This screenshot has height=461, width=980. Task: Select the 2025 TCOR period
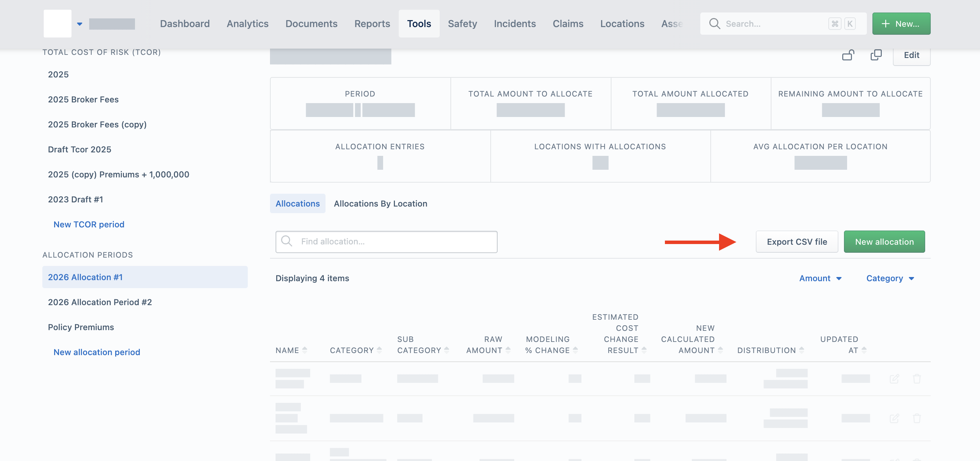pos(58,75)
